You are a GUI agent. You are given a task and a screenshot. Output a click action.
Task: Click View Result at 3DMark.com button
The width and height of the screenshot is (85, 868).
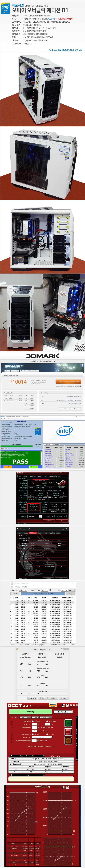click(68, 382)
